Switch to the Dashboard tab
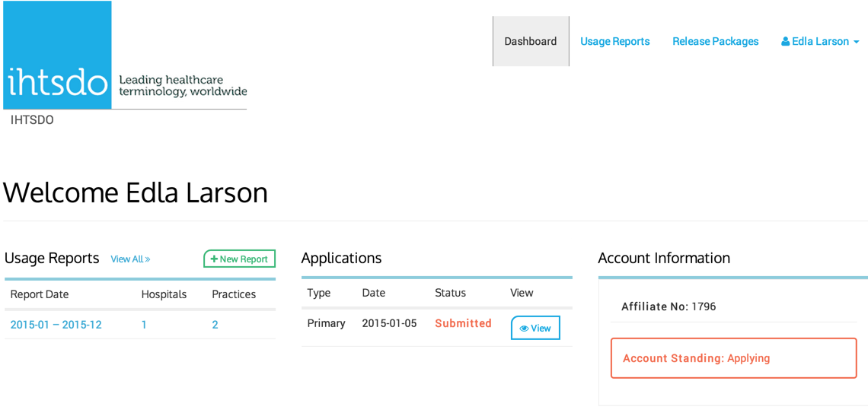This screenshot has width=868, height=413. [x=531, y=42]
